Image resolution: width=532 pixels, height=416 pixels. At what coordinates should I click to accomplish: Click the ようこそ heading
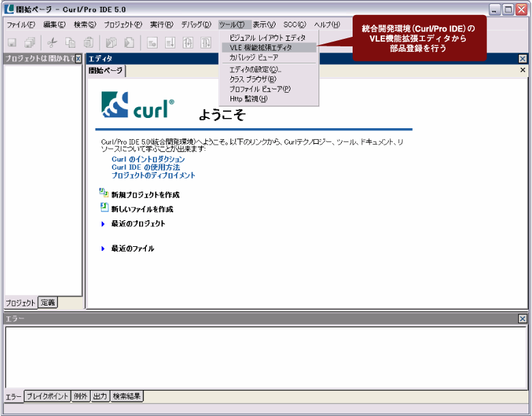click(222, 115)
